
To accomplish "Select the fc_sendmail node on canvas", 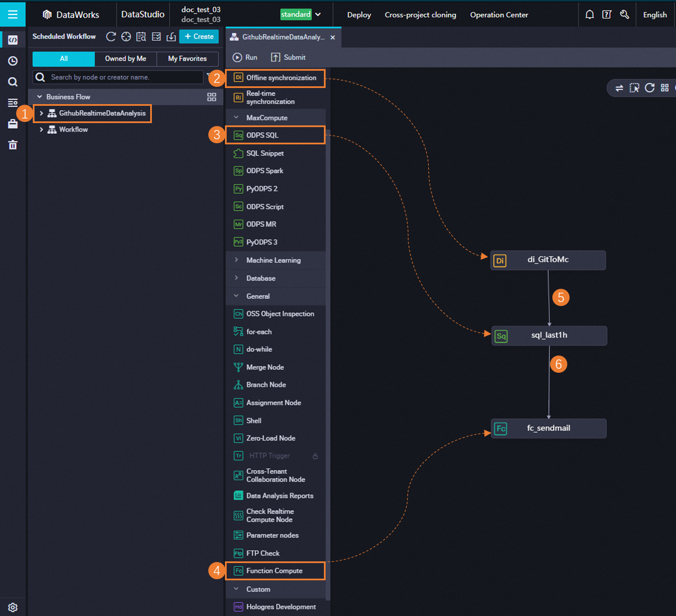I will click(x=548, y=428).
